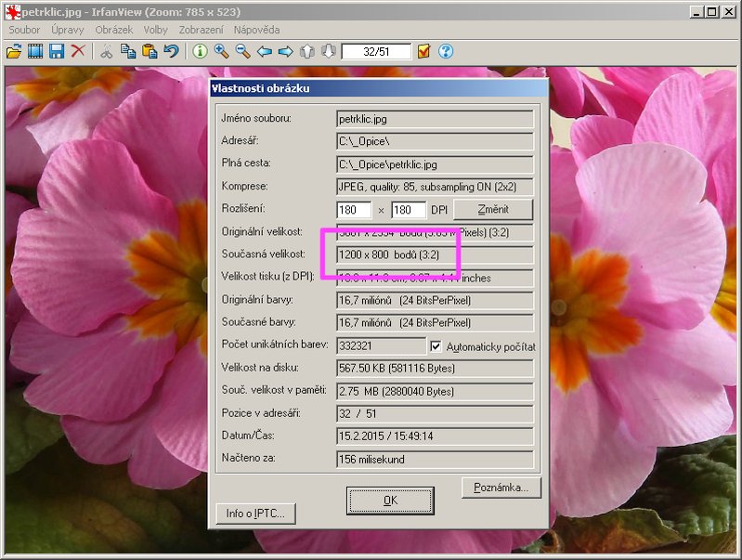Open the Obrázek menu
Image resolution: width=742 pixels, height=560 pixels.
(114, 30)
